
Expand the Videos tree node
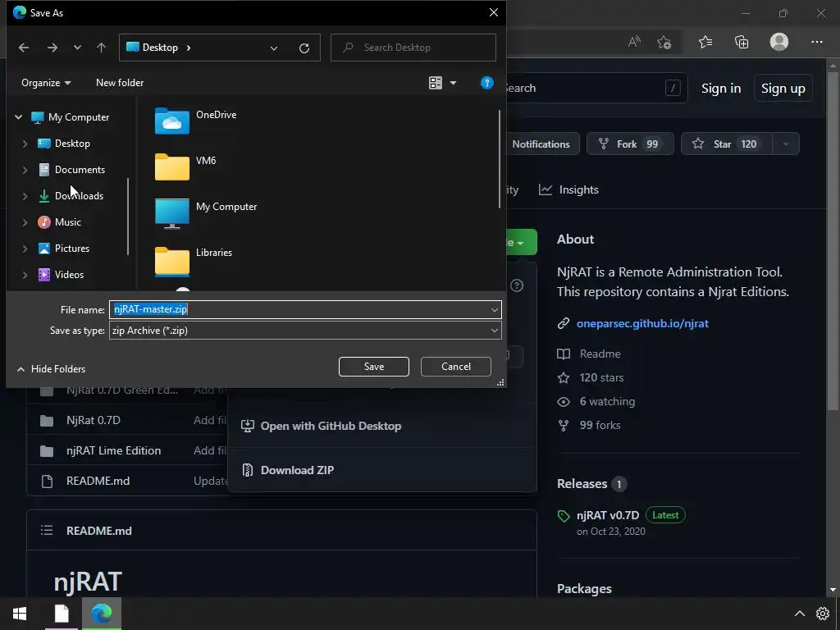click(x=25, y=275)
